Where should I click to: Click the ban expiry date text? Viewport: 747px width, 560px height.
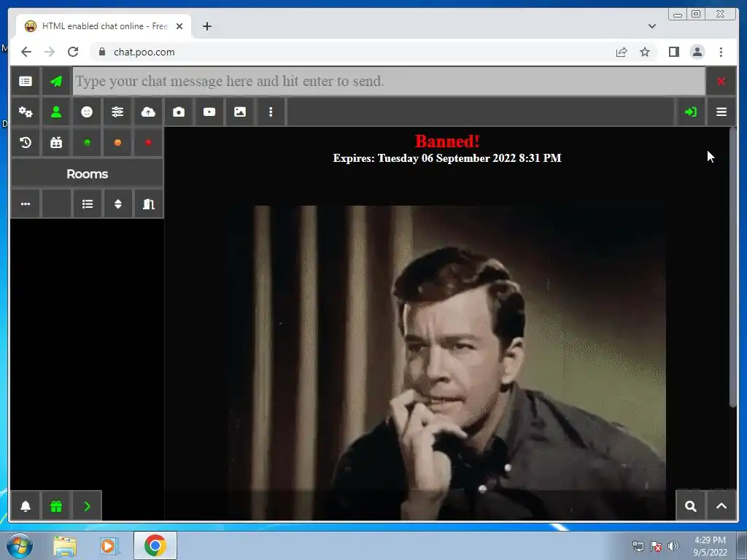point(447,158)
